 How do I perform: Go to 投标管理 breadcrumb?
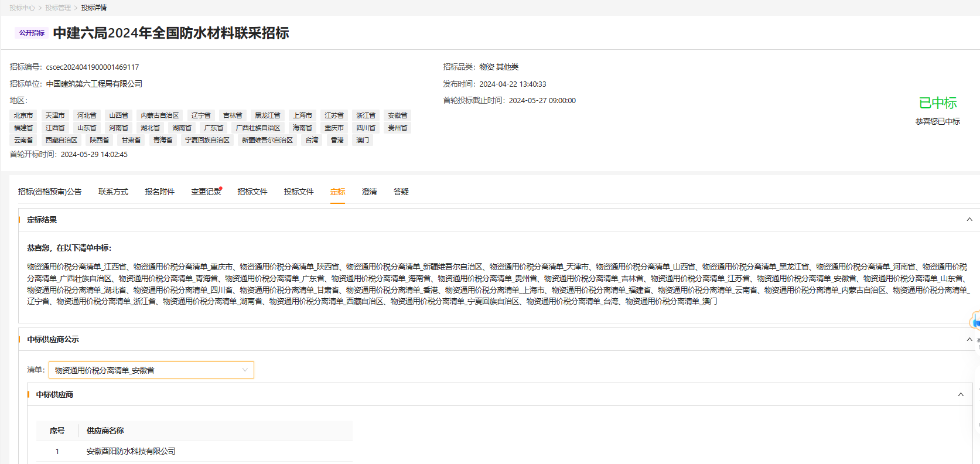(58, 8)
